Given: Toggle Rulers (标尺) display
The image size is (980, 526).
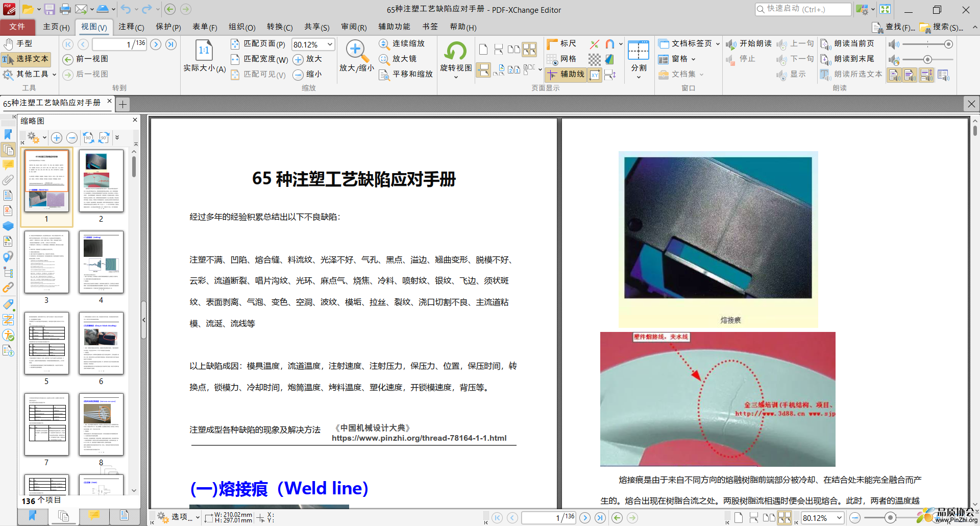Looking at the screenshot, I should (561, 44).
